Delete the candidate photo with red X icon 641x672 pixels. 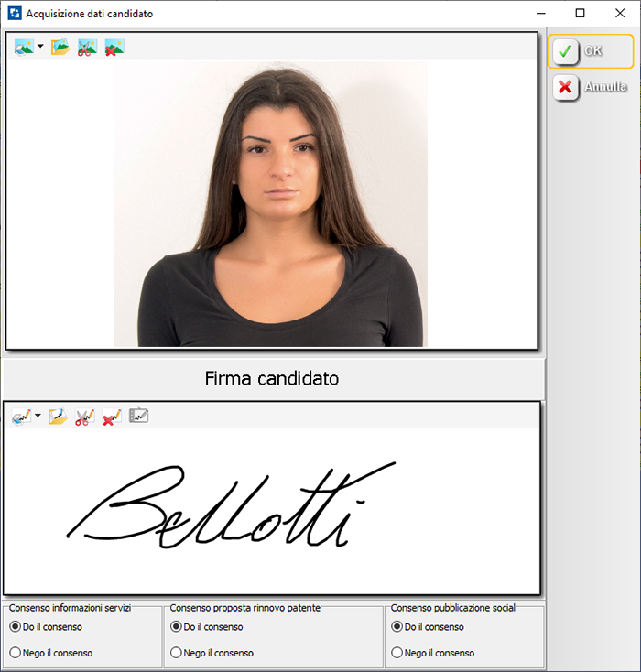[x=114, y=47]
